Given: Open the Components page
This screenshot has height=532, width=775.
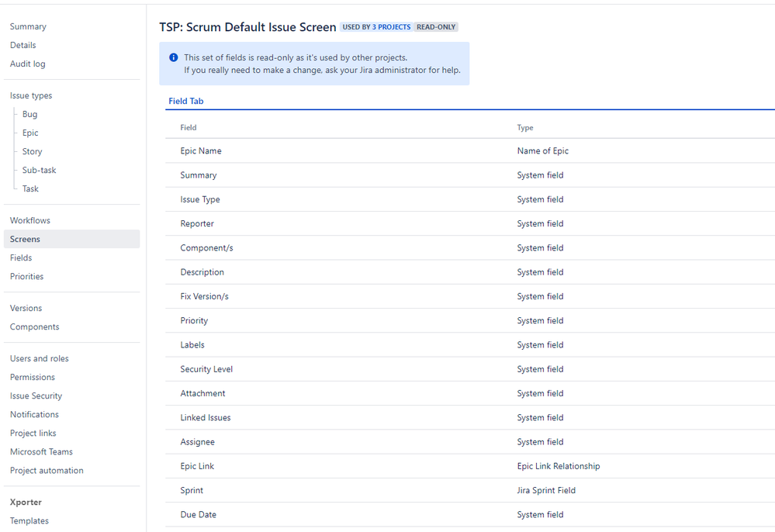Looking at the screenshot, I should 35,327.
